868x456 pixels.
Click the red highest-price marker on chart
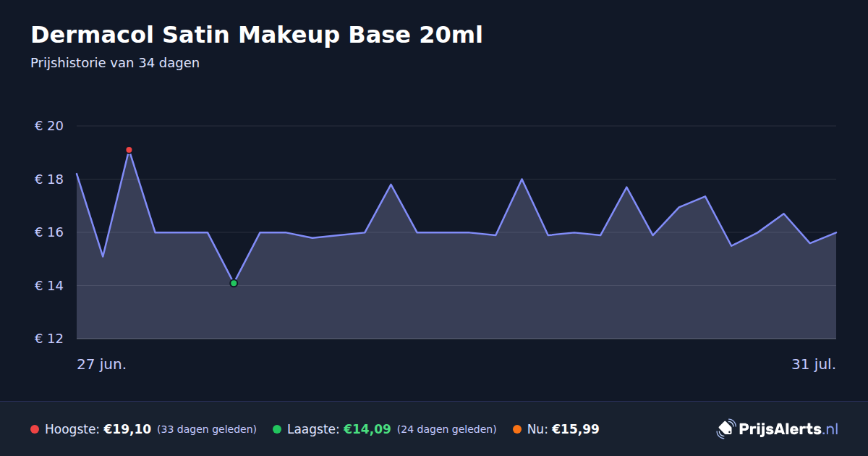[129, 150]
